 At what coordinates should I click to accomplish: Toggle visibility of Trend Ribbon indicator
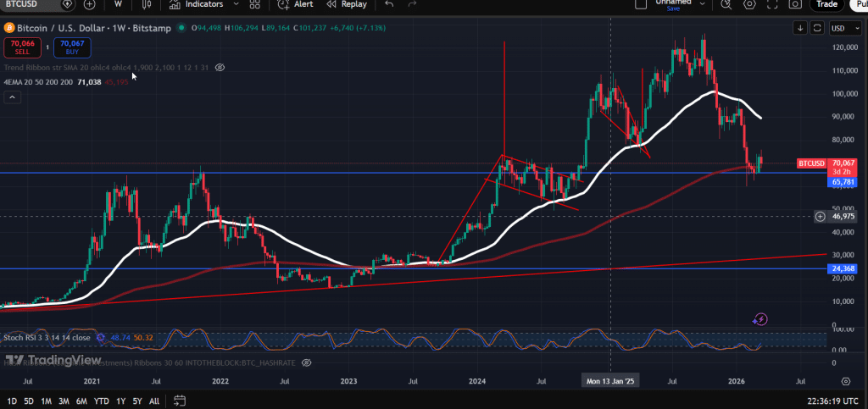point(220,67)
